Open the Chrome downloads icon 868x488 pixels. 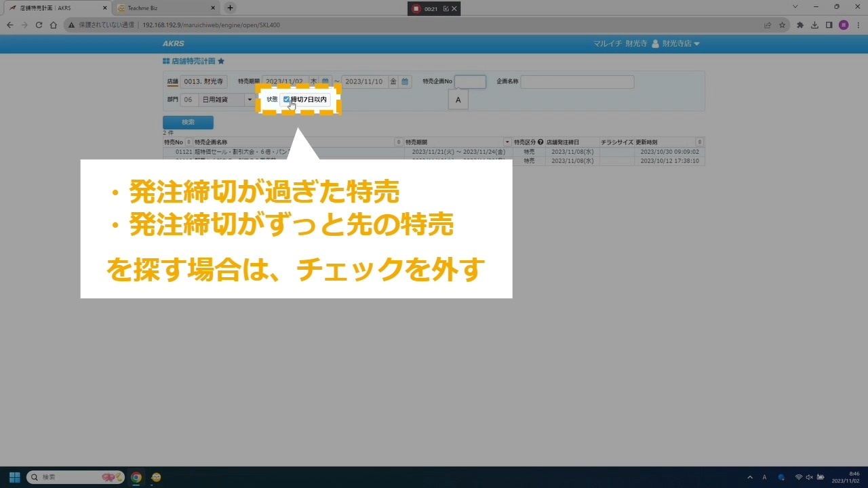(814, 25)
